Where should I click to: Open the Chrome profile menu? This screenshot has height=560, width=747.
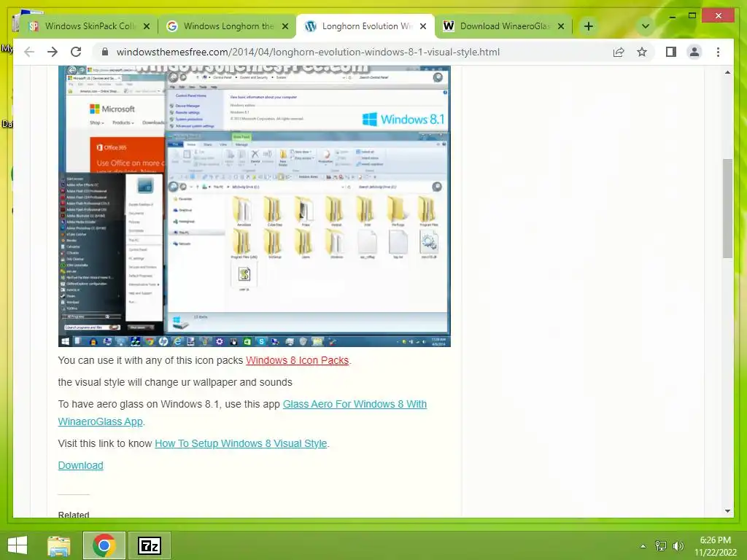694,52
